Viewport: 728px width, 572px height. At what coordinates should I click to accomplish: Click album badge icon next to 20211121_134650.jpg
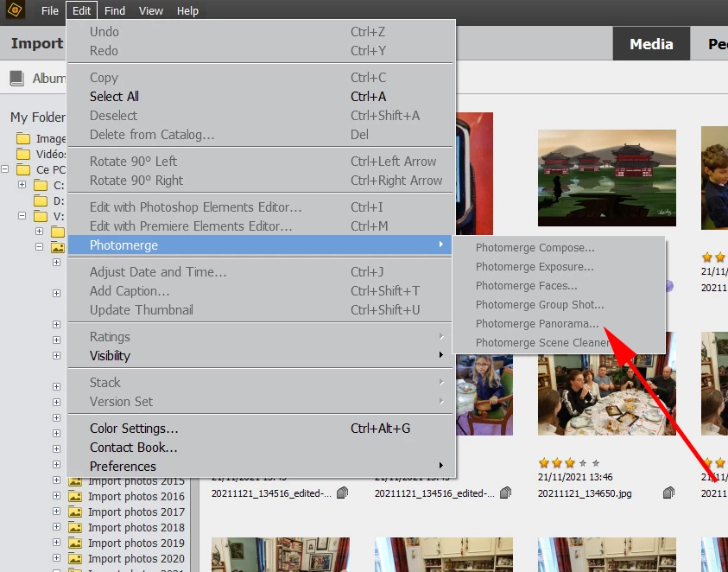[668, 493]
